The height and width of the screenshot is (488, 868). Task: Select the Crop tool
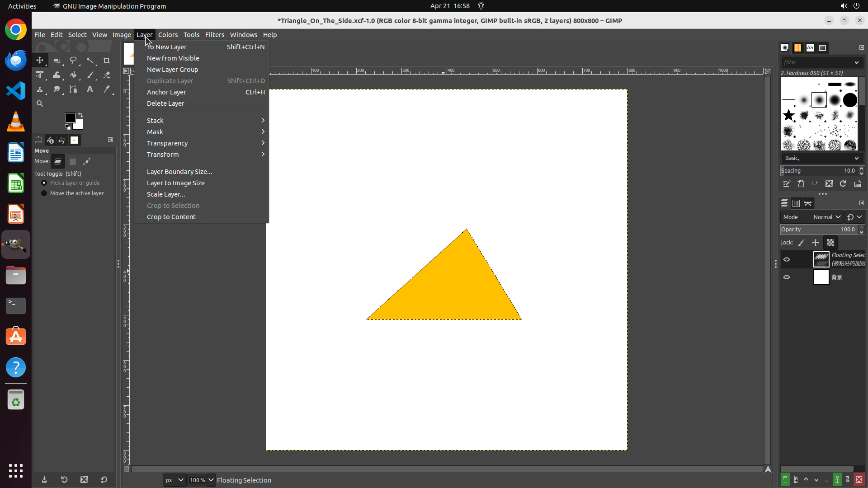tap(107, 60)
